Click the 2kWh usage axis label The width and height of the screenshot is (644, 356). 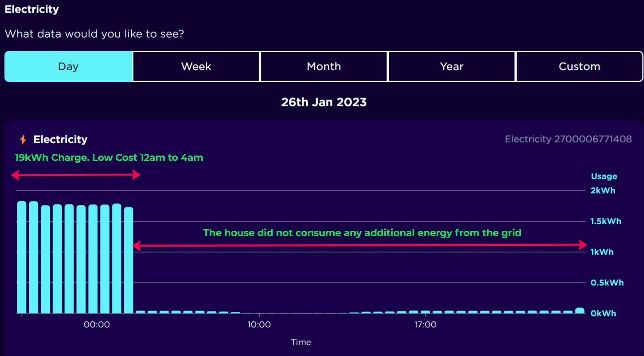tap(603, 190)
